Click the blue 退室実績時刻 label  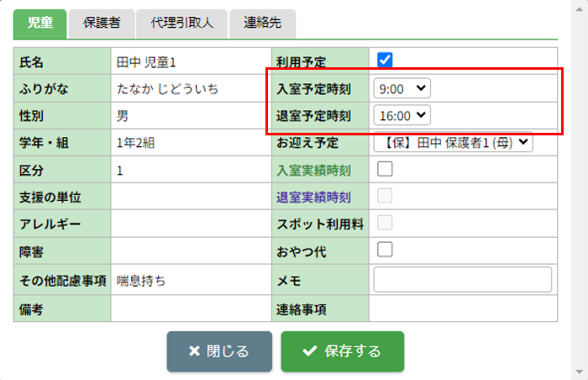[x=314, y=198]
